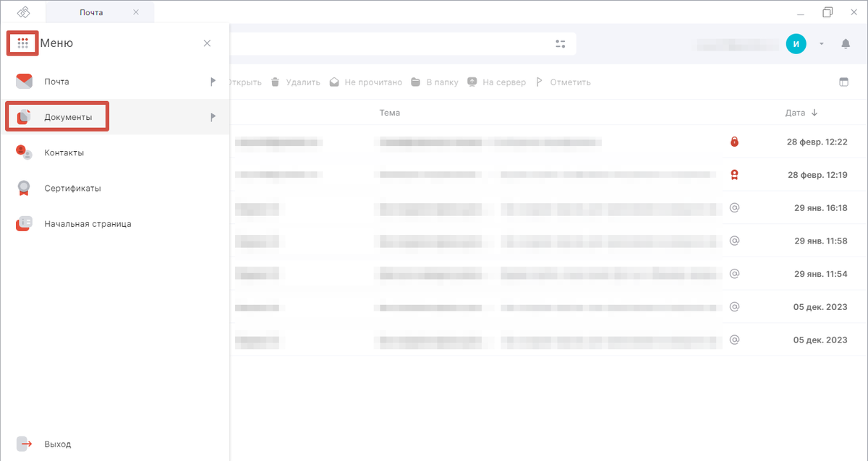Click the @ icon on 29 янв. 16:18 message

pyautogui.click(x=734, y=207)
